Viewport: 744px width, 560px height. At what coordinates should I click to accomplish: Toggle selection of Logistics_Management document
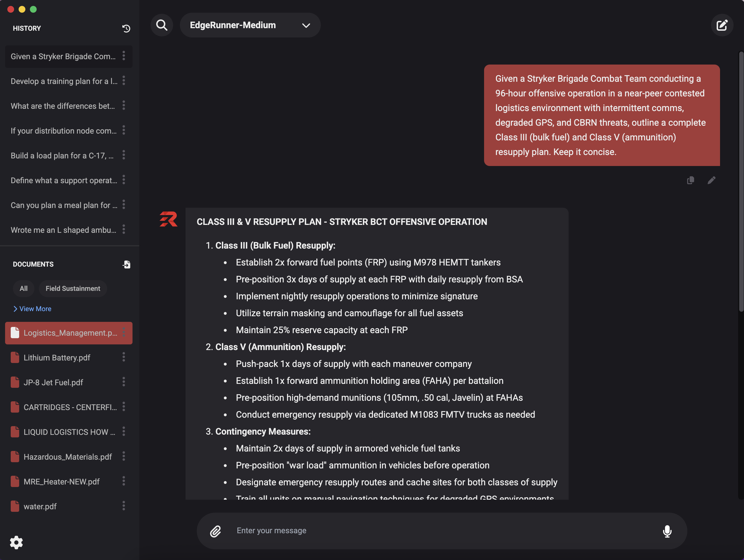(x=64, y=333)
